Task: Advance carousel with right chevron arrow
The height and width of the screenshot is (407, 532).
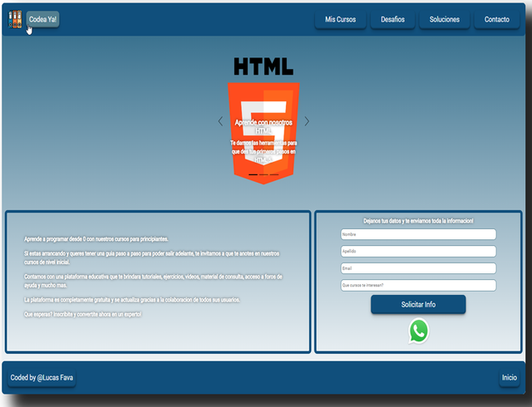Action: (x=307, y=121)
